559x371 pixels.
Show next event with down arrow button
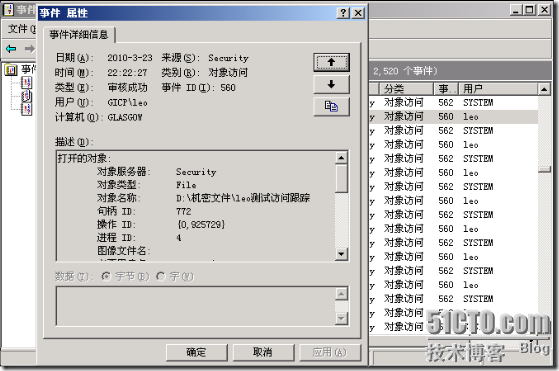pyautogui.click(x=331, y=84)
